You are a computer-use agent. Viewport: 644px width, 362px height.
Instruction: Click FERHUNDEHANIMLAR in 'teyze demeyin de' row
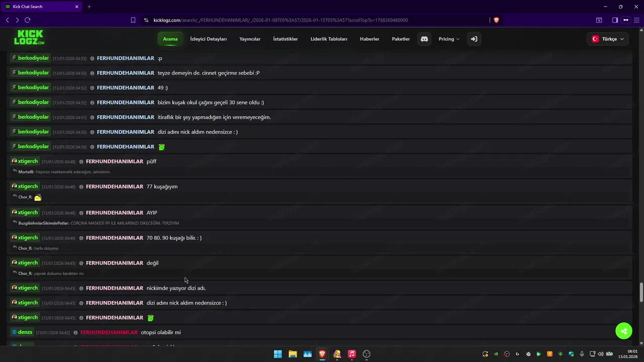coord(125,73)
